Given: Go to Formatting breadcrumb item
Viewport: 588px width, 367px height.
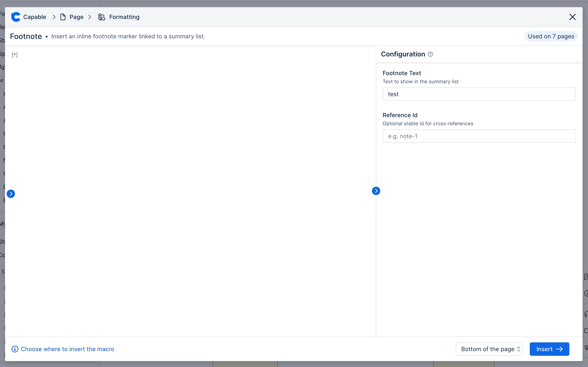Looking at the screenshot, I should click(x=124, y=17).
